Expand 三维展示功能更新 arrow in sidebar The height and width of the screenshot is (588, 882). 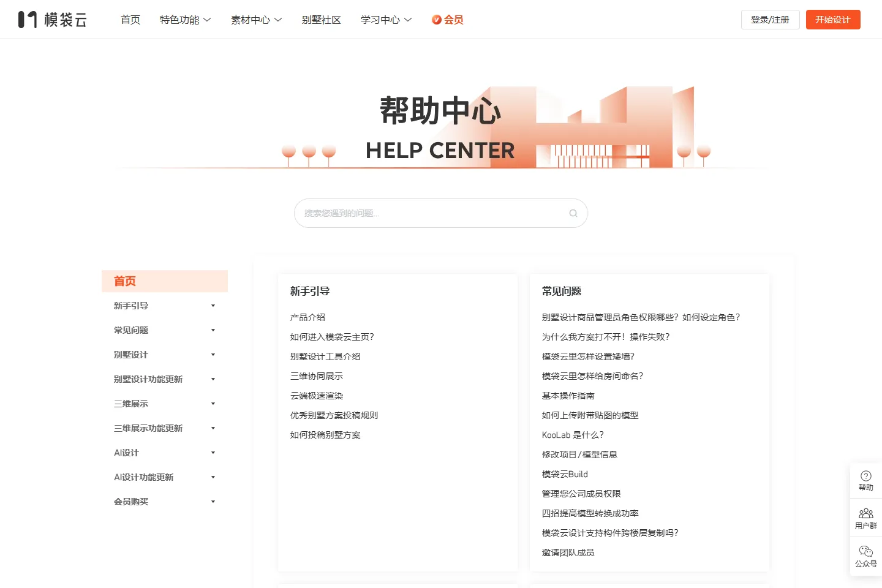pyautogui.click(x=213, y=428)
